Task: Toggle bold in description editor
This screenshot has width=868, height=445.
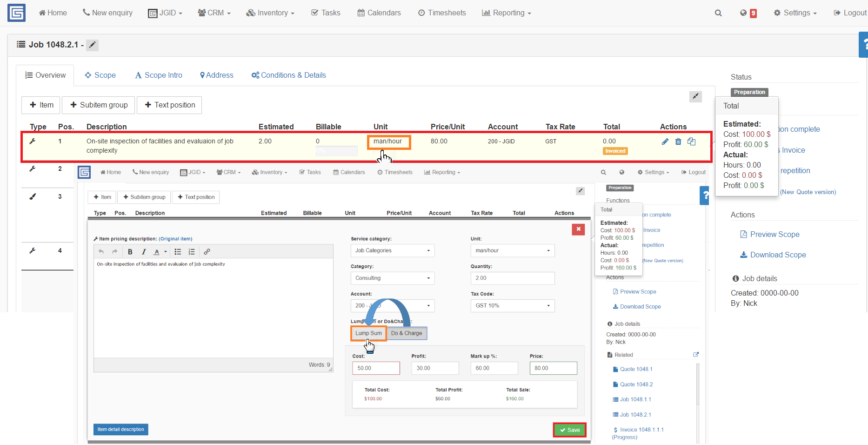Action: pyautogui.click(x=130, y=252)
